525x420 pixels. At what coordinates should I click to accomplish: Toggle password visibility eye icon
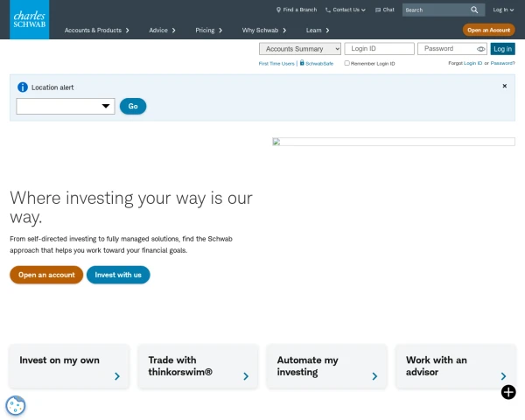pyautogui.click(x=480, y=49)
